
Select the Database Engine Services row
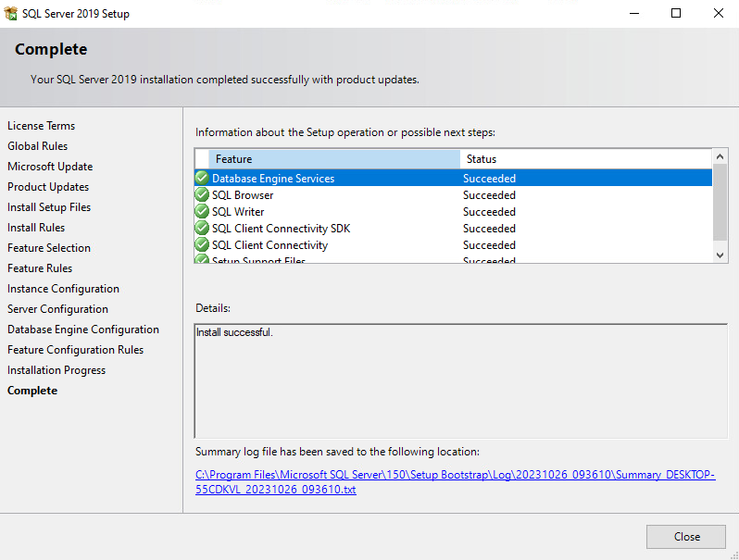[x=453, y=178]
